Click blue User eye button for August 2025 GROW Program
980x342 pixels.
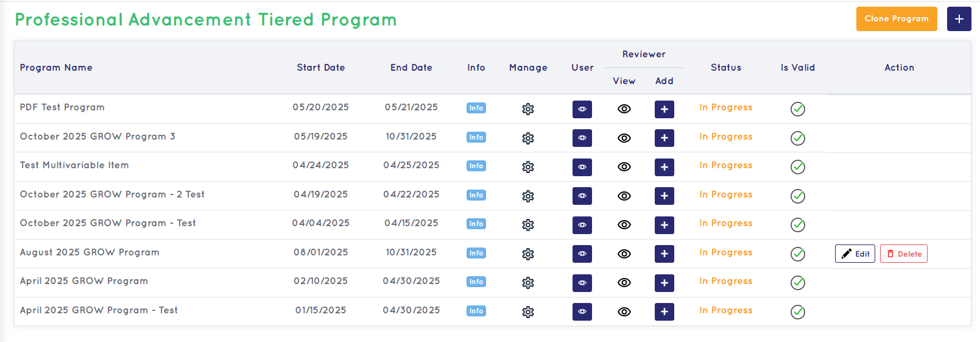point(582,254)
